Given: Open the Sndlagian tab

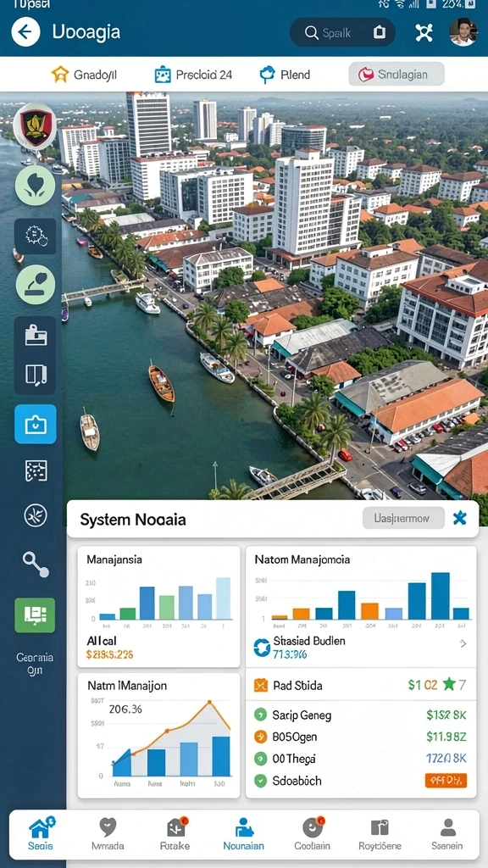Looking at the screenshot, I should click(x=396, y=74).
